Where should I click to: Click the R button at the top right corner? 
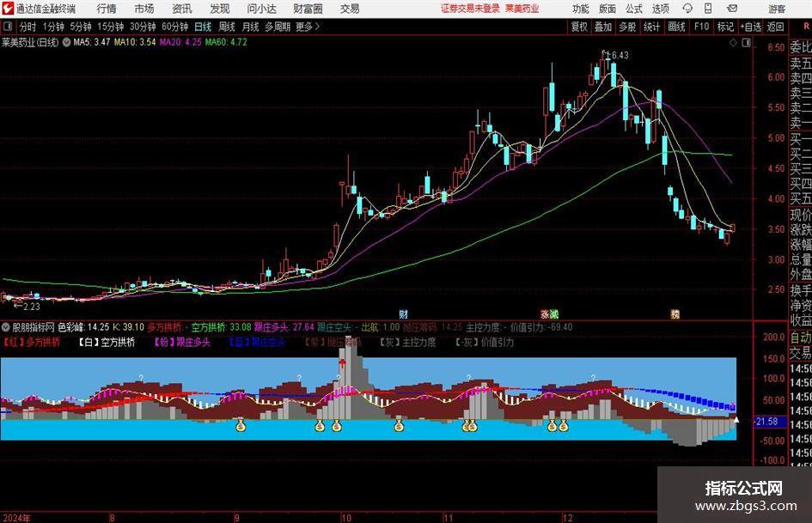[806, 27]
